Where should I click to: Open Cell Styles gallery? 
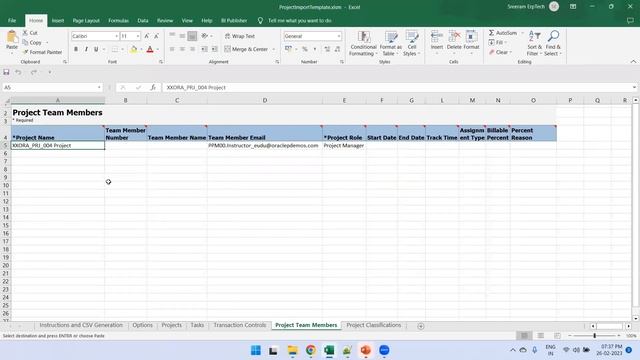click(412, 44)
